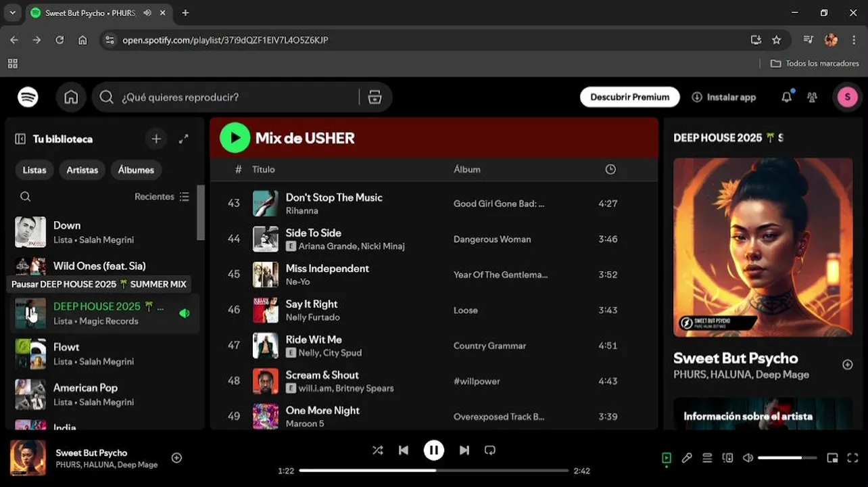Image resolution: width=868 pixels, height=487 pixels.
Task: Add Sweet But Psycho to liked from right panel
Action: pos(848,365)
